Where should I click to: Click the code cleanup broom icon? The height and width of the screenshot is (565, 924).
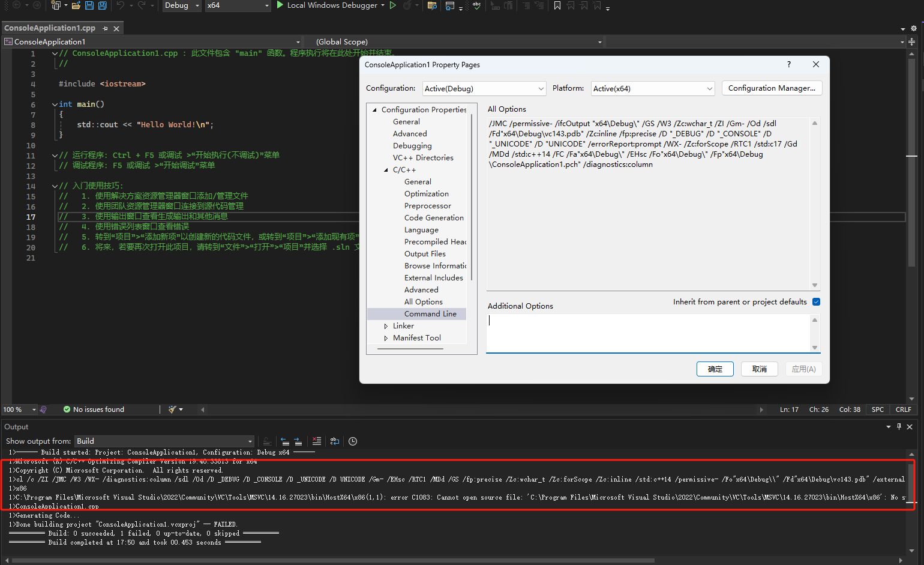click(x=173, y=409)
